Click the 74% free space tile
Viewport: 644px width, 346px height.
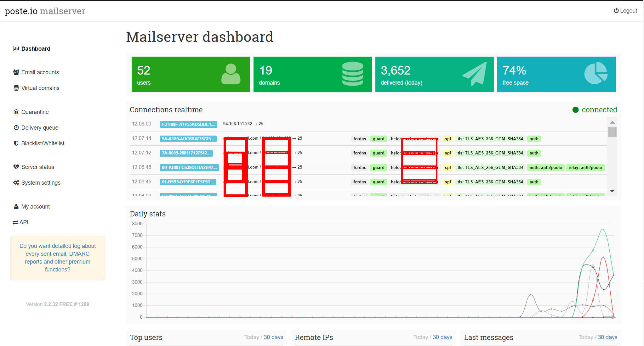coord(556,75)
